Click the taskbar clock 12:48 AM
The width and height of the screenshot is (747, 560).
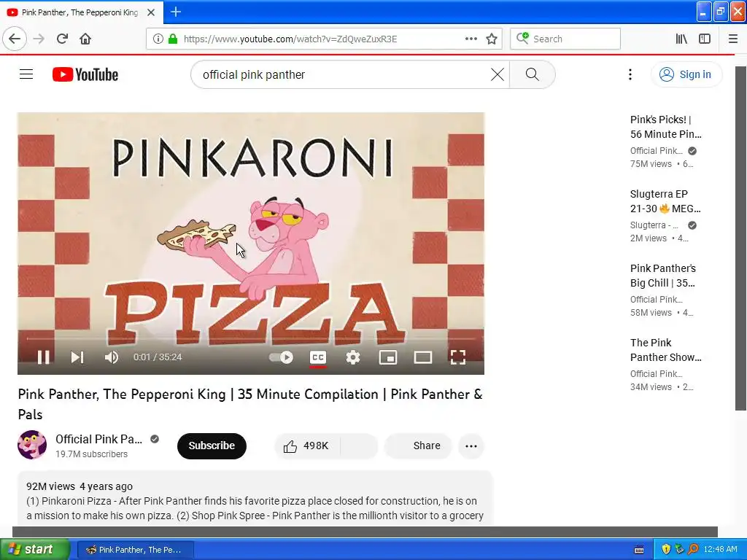click(x=720, y=549)
